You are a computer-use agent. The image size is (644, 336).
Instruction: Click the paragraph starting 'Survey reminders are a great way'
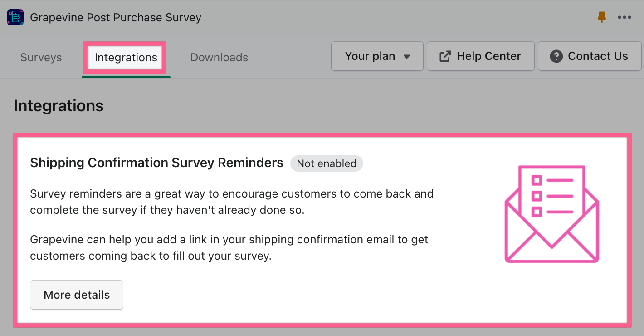tap(232, 202)
